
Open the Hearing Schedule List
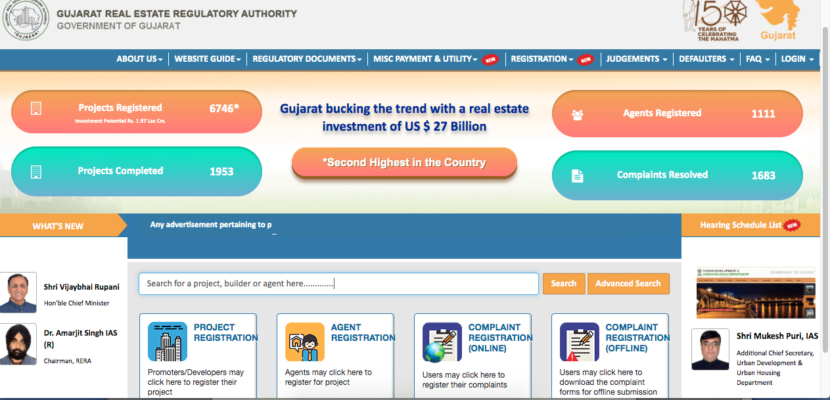click(x=741, y=225)
